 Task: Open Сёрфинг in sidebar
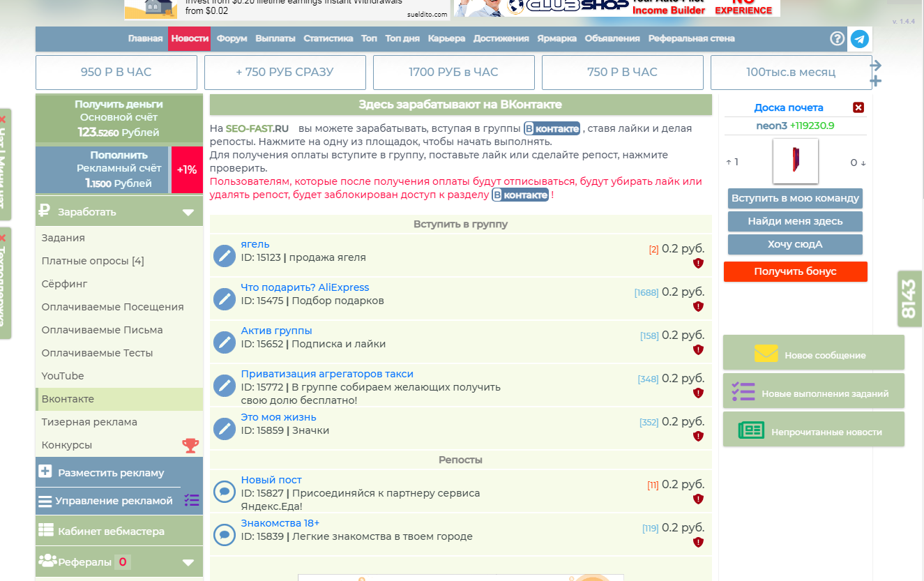[119, 284]
